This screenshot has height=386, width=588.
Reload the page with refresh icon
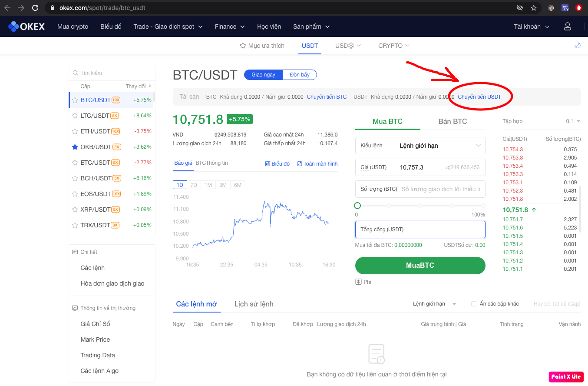click(x=36, y=8)
